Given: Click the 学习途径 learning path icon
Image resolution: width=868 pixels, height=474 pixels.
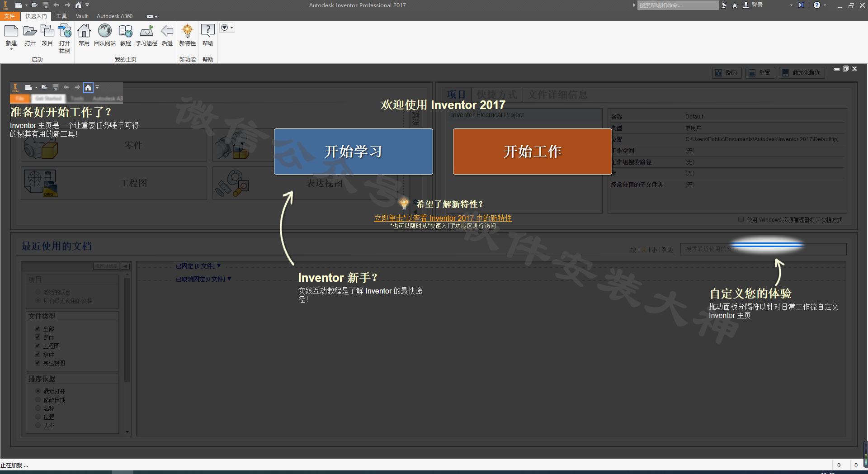Looking at the screenshot, I should [x=146, y=31].
